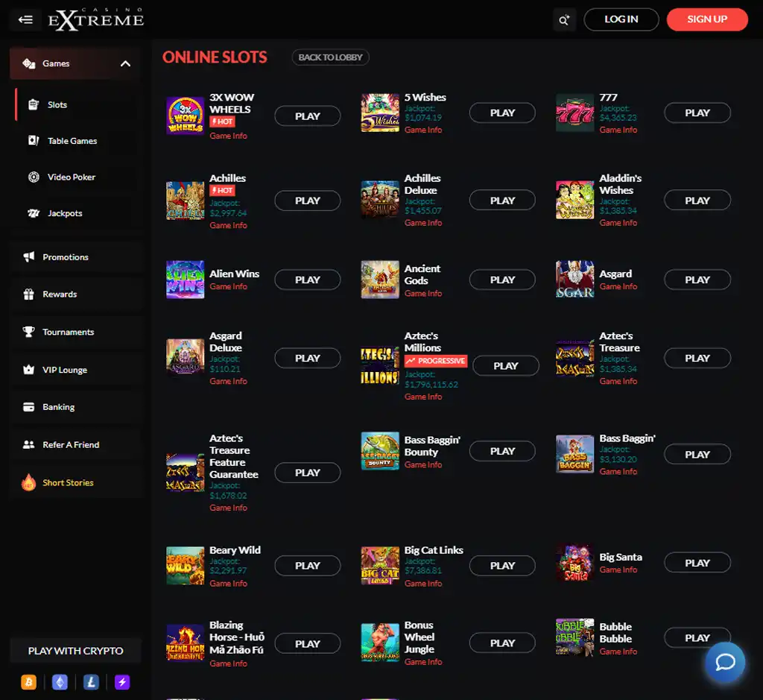The image size is (763, 700).
Task: Open Game Info for Beary Wild
Action: click(x=228, y=584)
